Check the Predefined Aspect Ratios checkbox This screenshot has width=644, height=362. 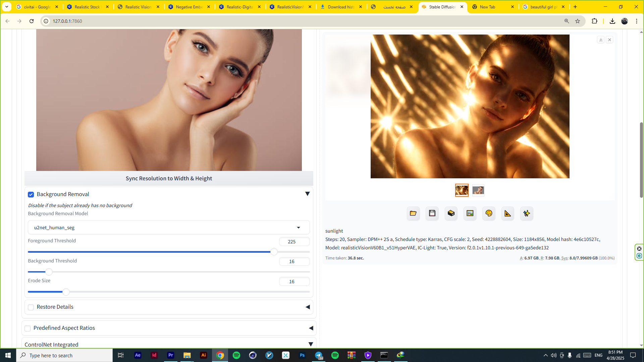point(28,328)
